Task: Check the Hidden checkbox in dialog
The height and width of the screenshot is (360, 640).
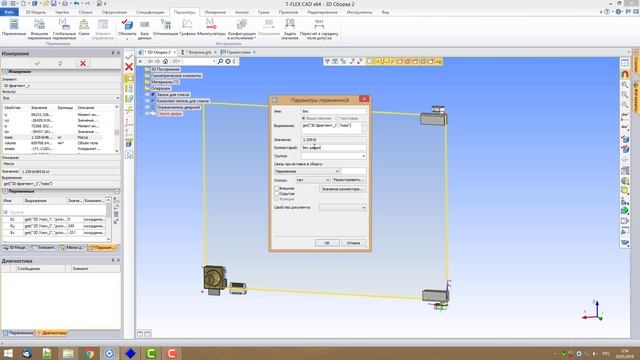Action: pyautogui.click(x=277, y=194)
